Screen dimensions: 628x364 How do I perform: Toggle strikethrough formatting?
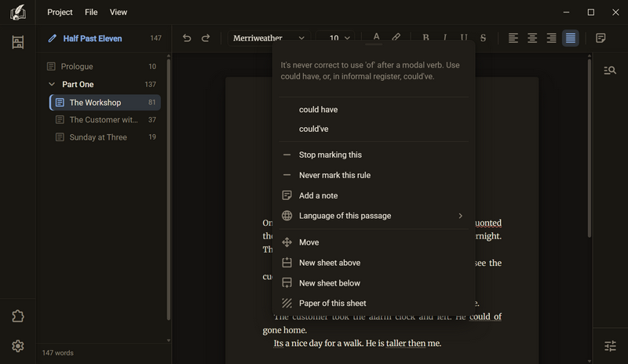483,38
